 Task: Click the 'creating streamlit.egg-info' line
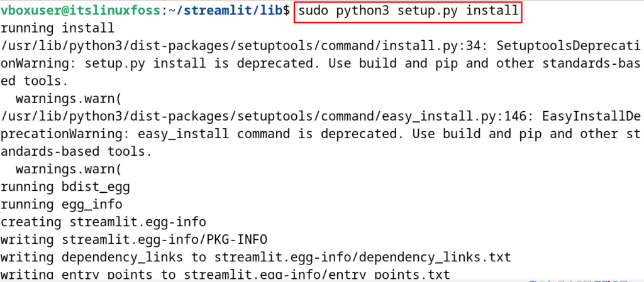click(x=103, y=222)
